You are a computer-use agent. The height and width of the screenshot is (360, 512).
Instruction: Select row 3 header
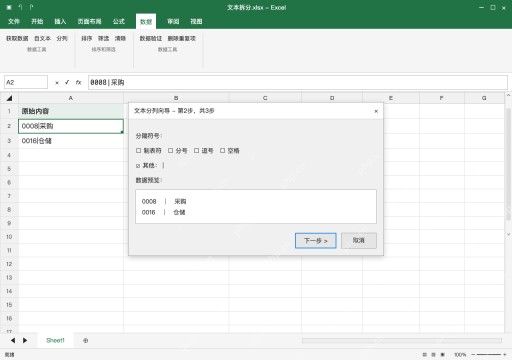point(9,141)
